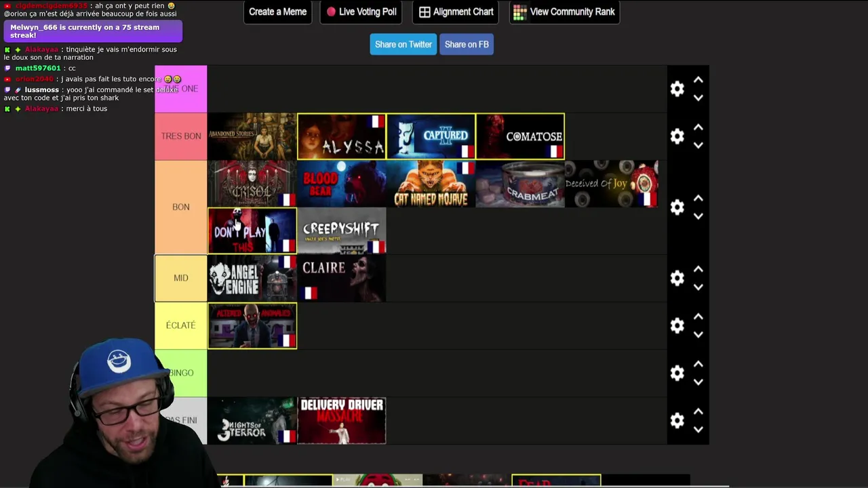Move BINGO tier down
The image size is (868, 488).
click(698, 382)
